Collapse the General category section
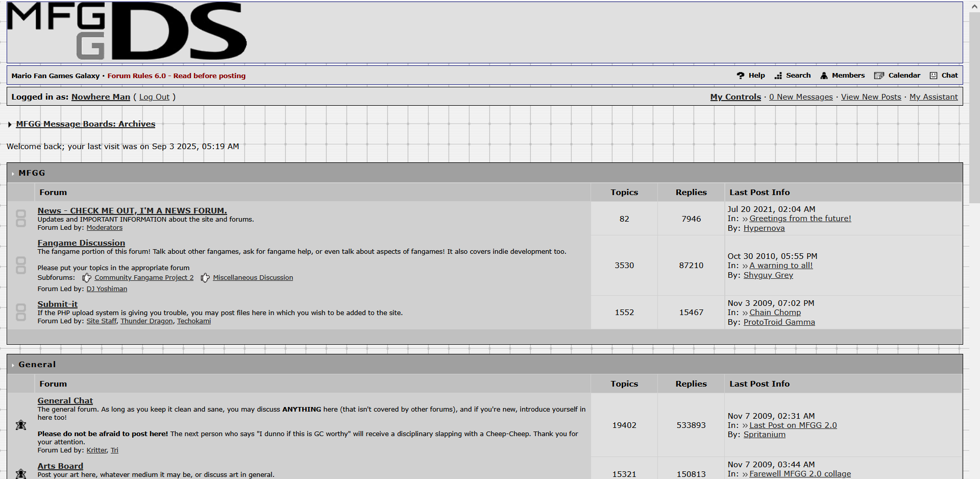Screen dimensions: 980x479 (x=13, y=365)
